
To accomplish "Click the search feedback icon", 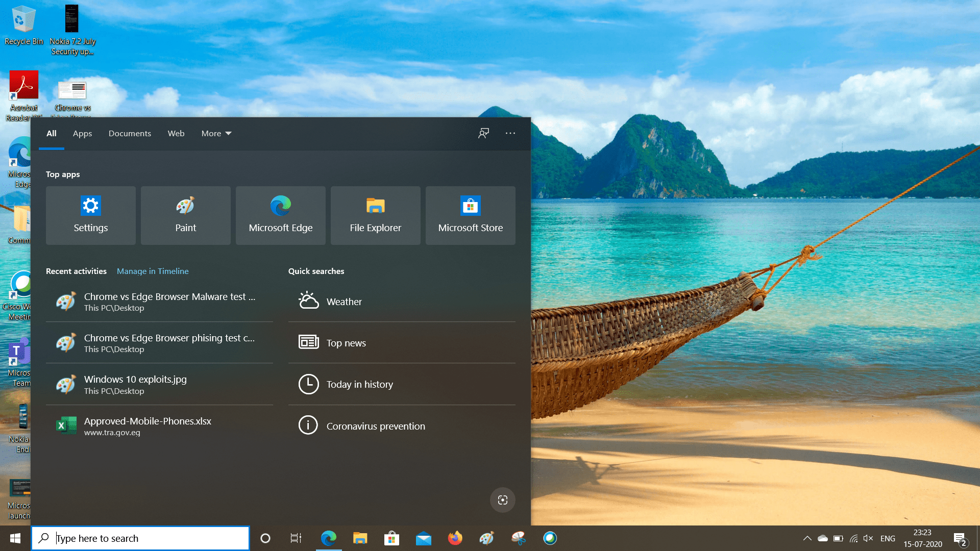I will [x=483, y=133].
